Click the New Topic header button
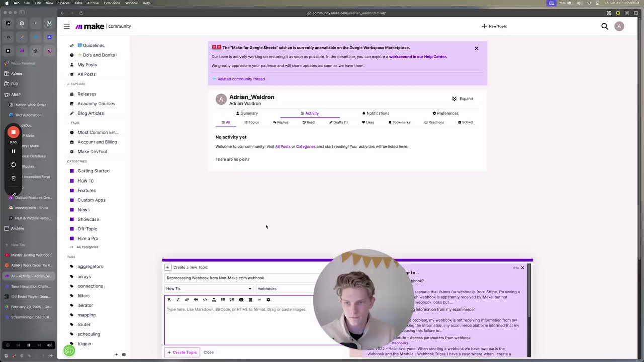 (494, 26)
